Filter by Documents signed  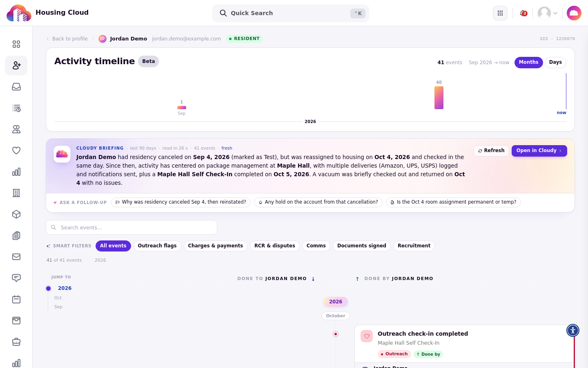point(362,246)
